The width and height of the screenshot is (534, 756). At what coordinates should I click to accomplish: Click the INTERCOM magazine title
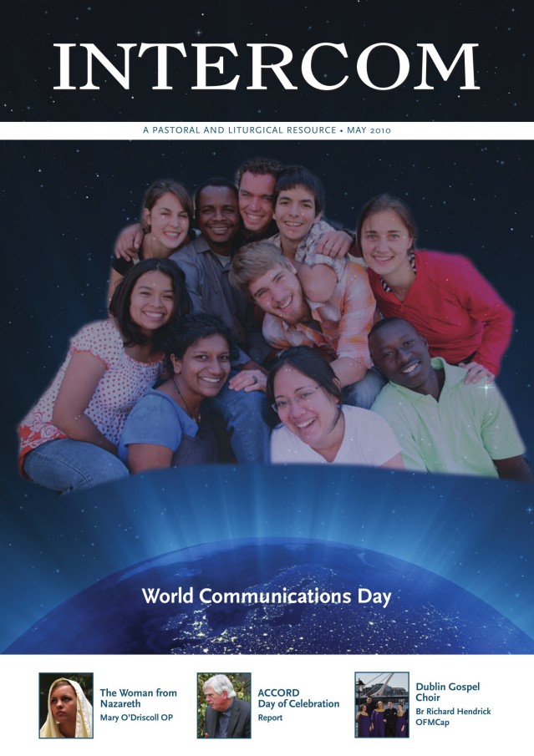point(267,67)
